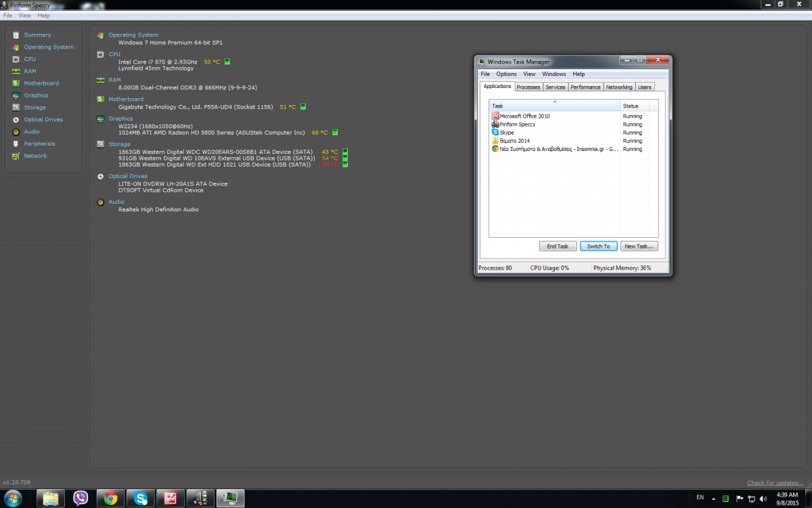This screenshot has width=812, height=508.
Task: Switch to the Users tab
Action: point(645,87)
